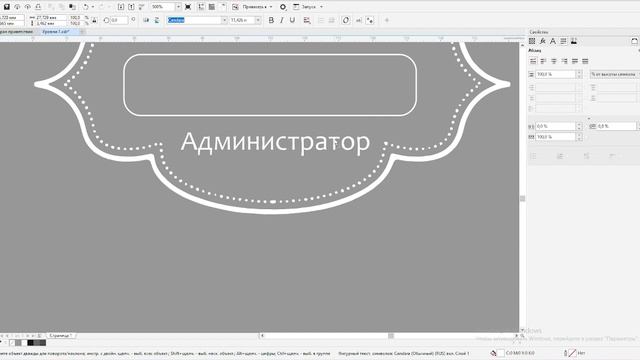This screenshot has height=360, width=640.
Task: Click the black color swatch in document palette
Action: pyautogui.click(x=30, y=343)
